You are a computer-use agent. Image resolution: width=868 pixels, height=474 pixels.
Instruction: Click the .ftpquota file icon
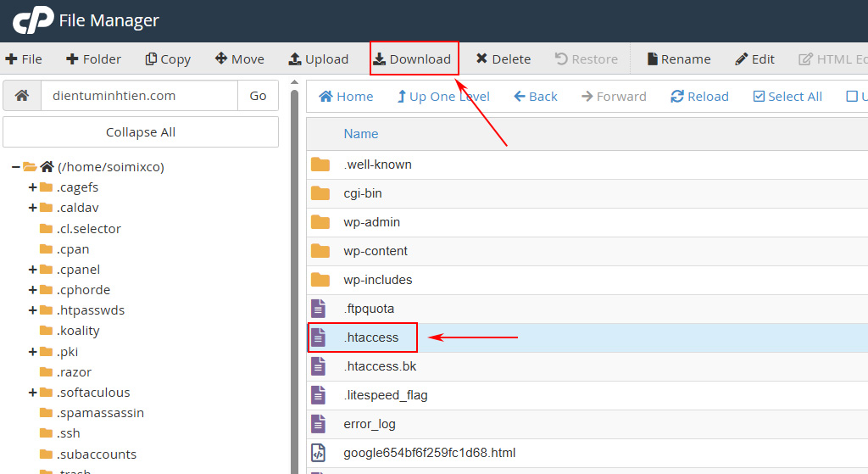[319, 309]
